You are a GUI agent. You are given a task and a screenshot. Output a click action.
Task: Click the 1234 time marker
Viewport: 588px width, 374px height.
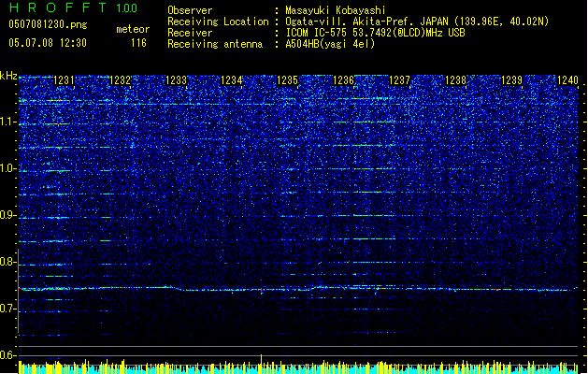(x=232, y=80)
